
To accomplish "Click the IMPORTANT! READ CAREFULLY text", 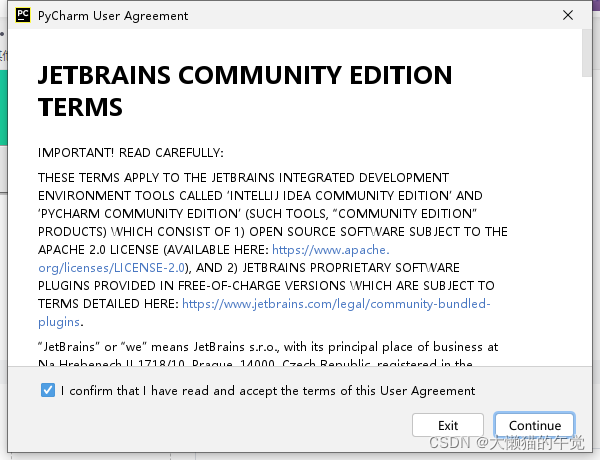I will (x=130, y=153).
